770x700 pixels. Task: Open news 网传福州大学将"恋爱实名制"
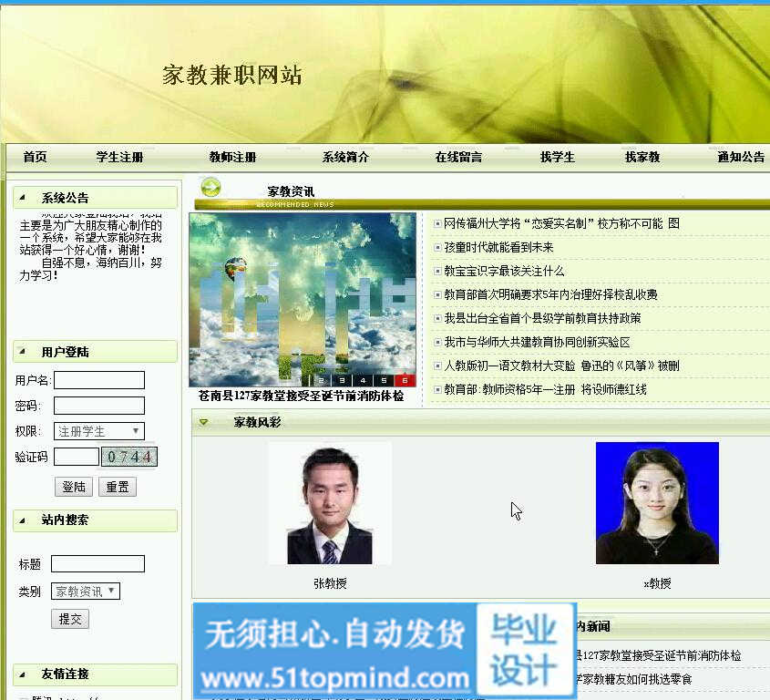[x=562, y=224]
